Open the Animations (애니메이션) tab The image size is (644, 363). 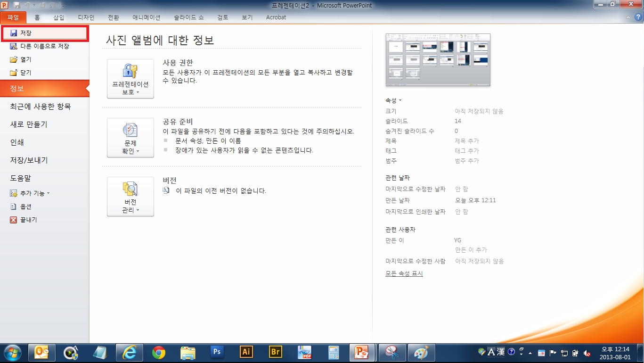click(x=147, y=17)
